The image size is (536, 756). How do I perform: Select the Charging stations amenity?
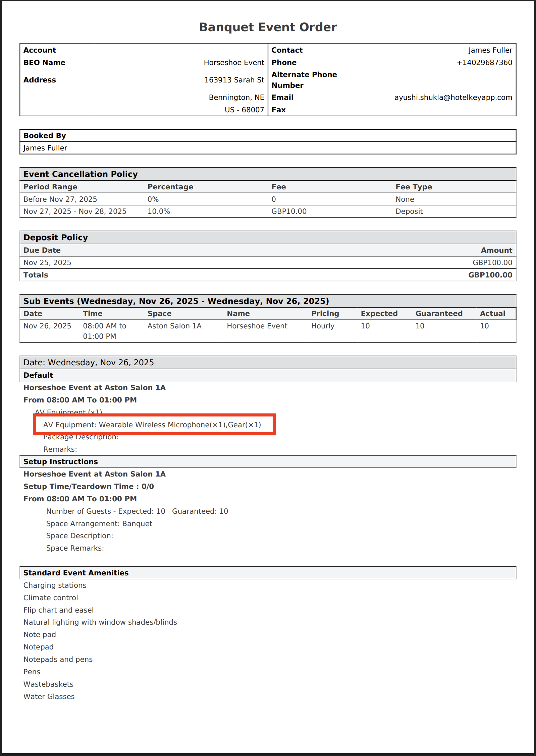[x=55, y=585]
